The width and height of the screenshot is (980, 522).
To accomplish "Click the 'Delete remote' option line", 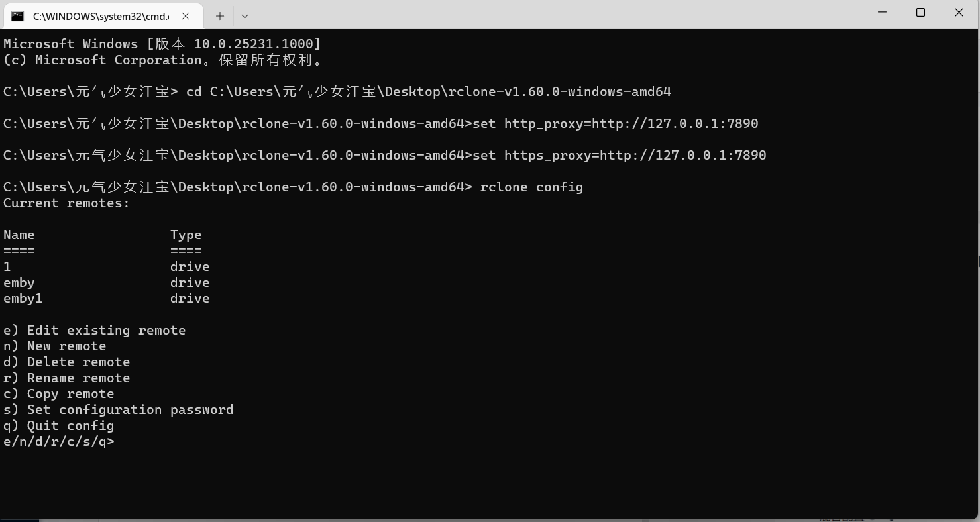I will (x=66, y=362).
